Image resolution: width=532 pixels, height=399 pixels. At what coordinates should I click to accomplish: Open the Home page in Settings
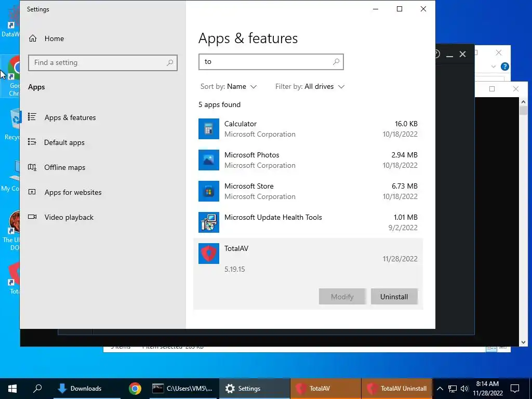click(46, 38)
